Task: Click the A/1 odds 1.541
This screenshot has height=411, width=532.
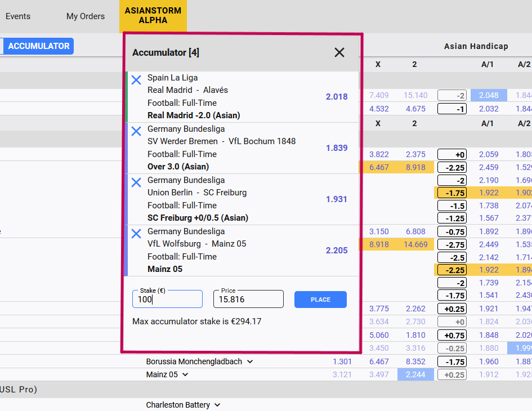Action: click(489, 295)
